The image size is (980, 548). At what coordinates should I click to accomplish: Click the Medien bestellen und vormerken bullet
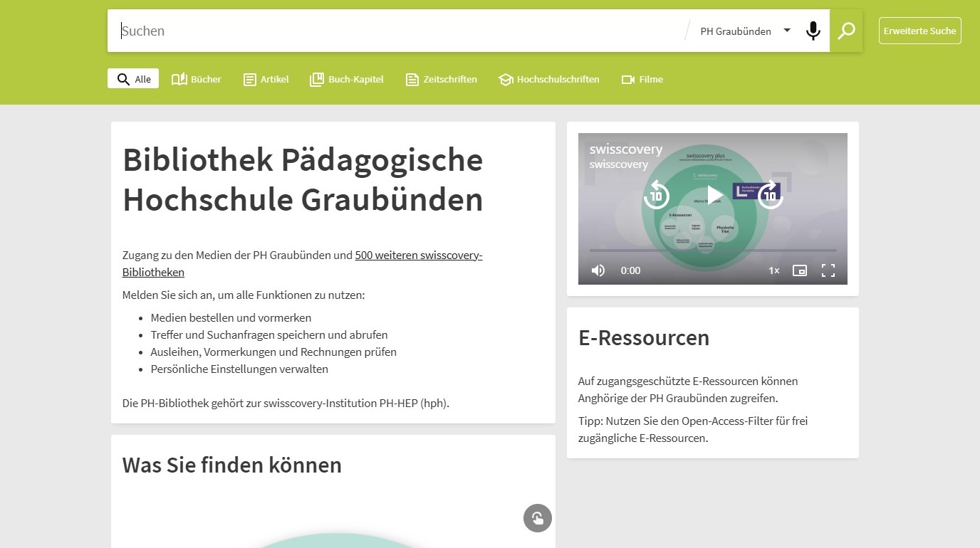[x=231, y=317]
